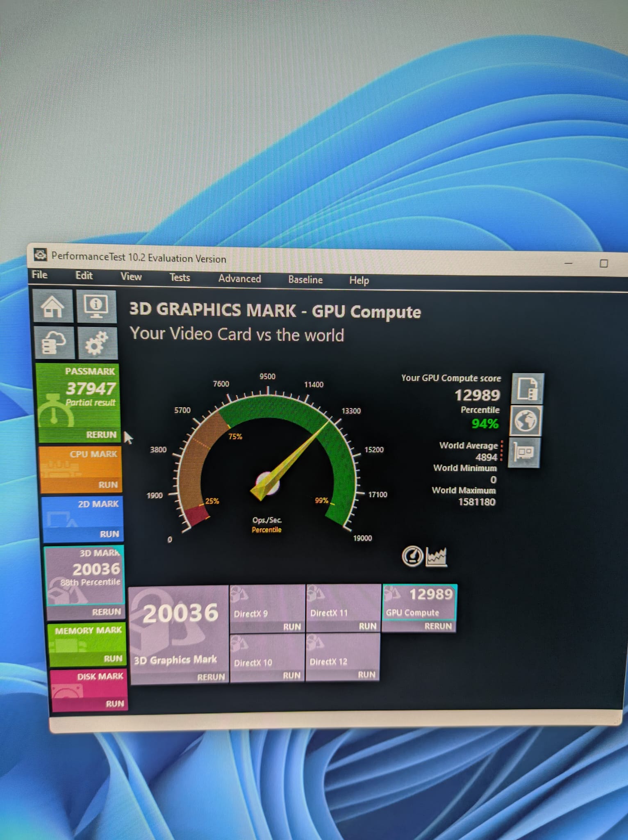Run the 2D Mark test
The height and width of the screenshot is (840, 628).
click(109, 534)
